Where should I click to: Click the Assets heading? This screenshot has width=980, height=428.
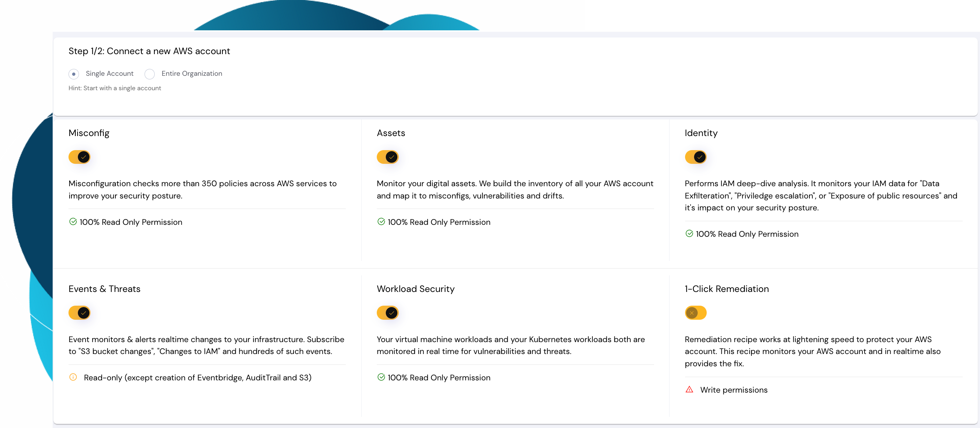click(x=391, y=133)
